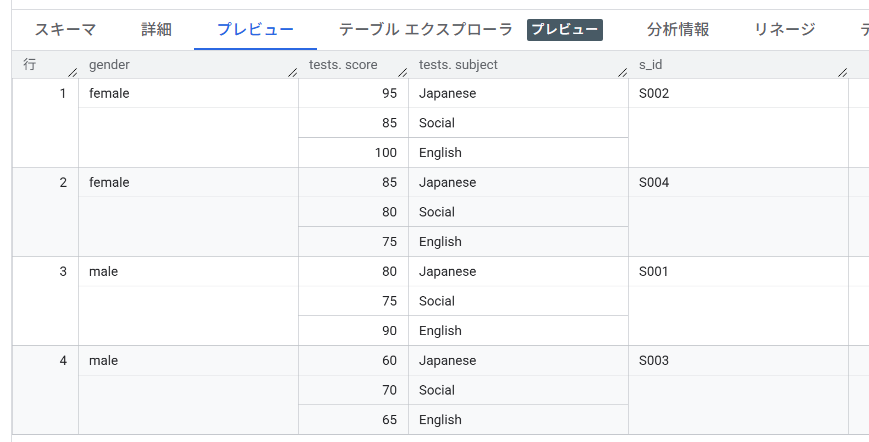Click the dark プレビュー badge
Image resolution: width=869 pixels, height=442 pixels.
[x=565, y=30]
